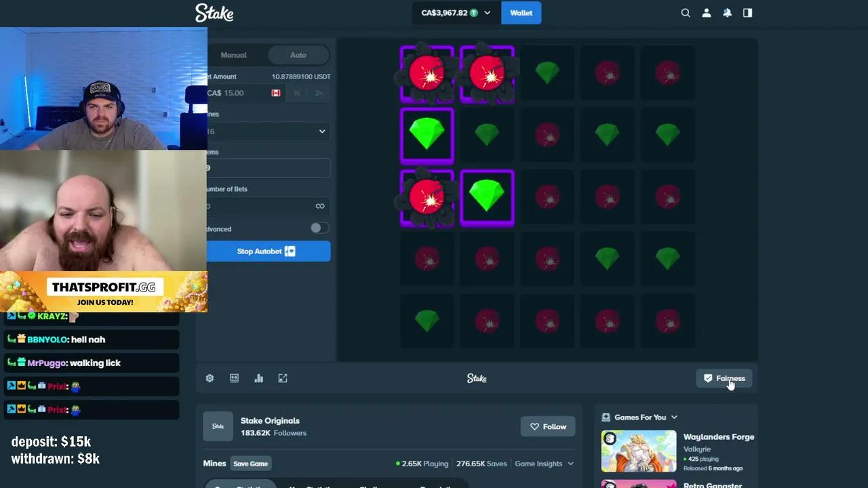Open live stats bar chart icon
Screen dimensions: 868x488
[258, 378]
